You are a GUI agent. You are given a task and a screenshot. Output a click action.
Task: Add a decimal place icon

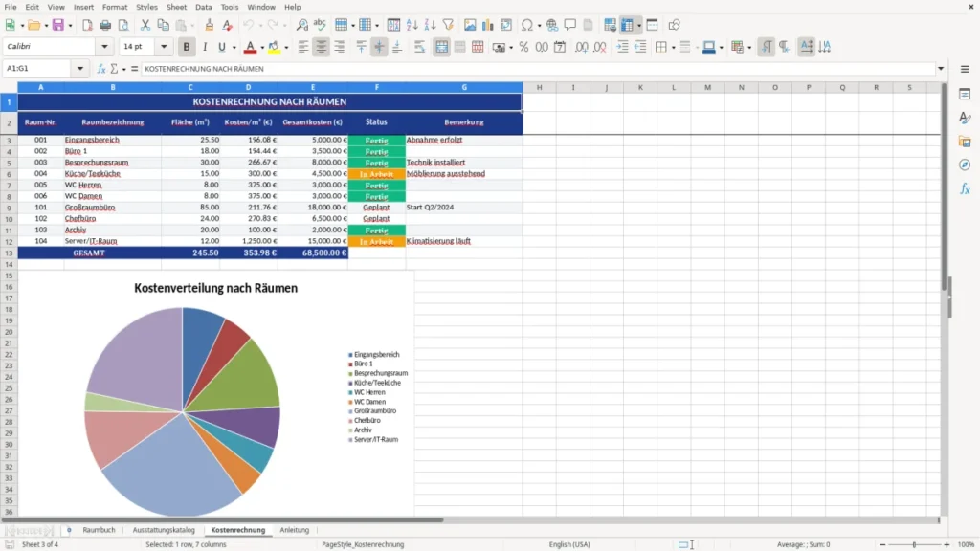point(581,47)
